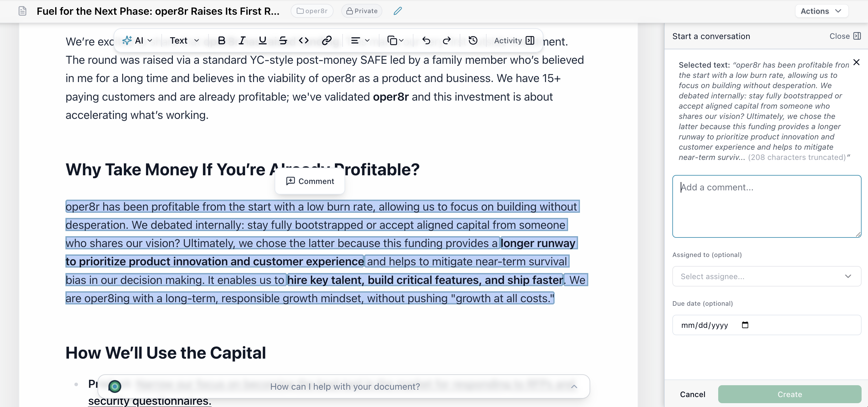Screen dimensions: 868x407
Task: Apply italic formatting
Action: pos(242,40)
